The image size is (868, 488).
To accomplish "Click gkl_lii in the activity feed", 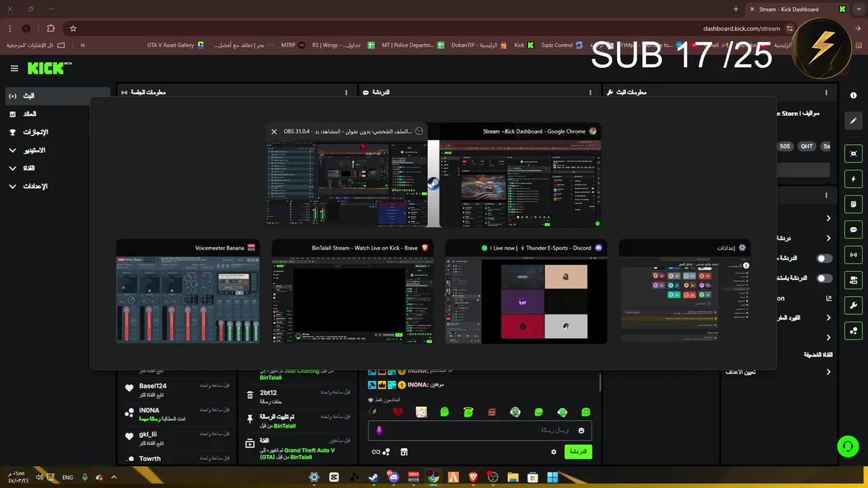I will click(148, 434).
